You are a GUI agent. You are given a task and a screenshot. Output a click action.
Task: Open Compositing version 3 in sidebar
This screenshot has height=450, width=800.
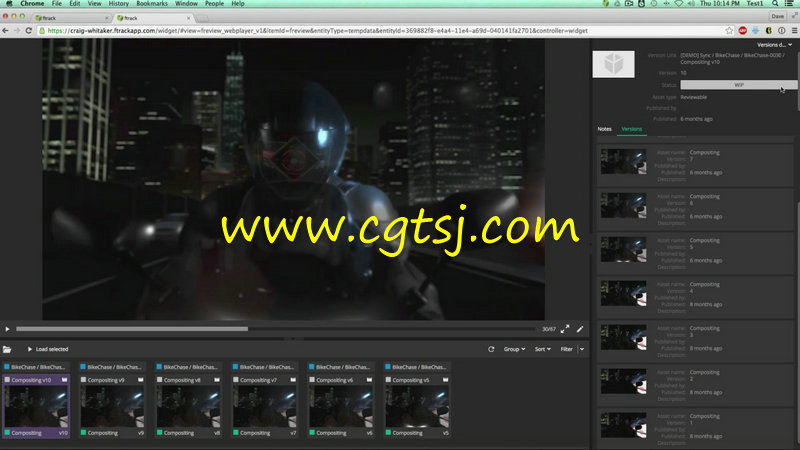[694, 341]
